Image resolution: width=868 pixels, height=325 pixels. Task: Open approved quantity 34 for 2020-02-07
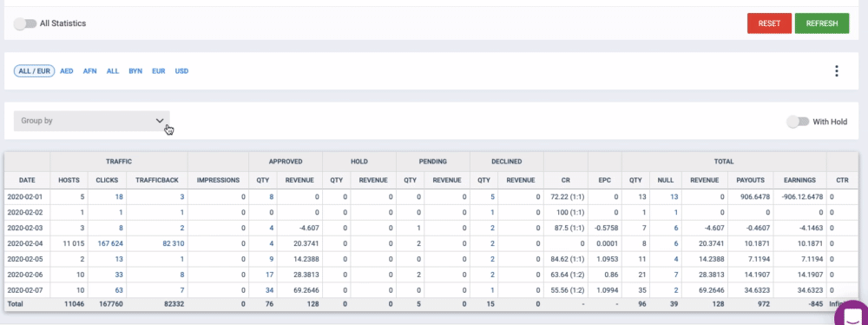[270, 290]
